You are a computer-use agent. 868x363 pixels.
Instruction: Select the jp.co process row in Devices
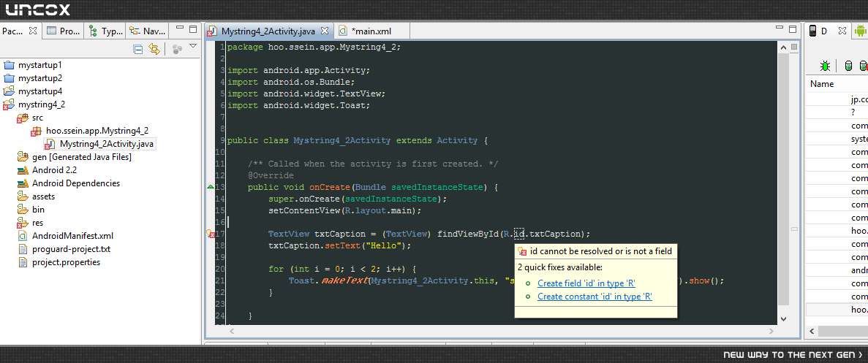coord(837,99)
